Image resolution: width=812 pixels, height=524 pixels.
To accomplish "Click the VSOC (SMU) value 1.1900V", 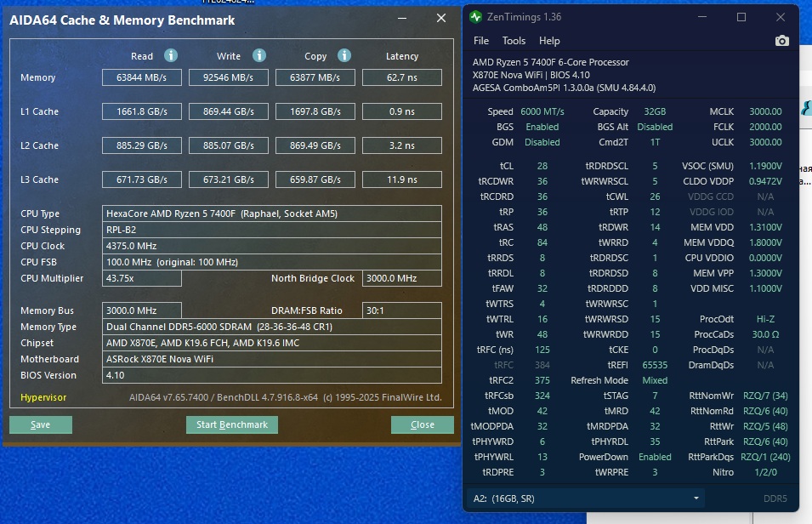I will (x=765, y=166).
